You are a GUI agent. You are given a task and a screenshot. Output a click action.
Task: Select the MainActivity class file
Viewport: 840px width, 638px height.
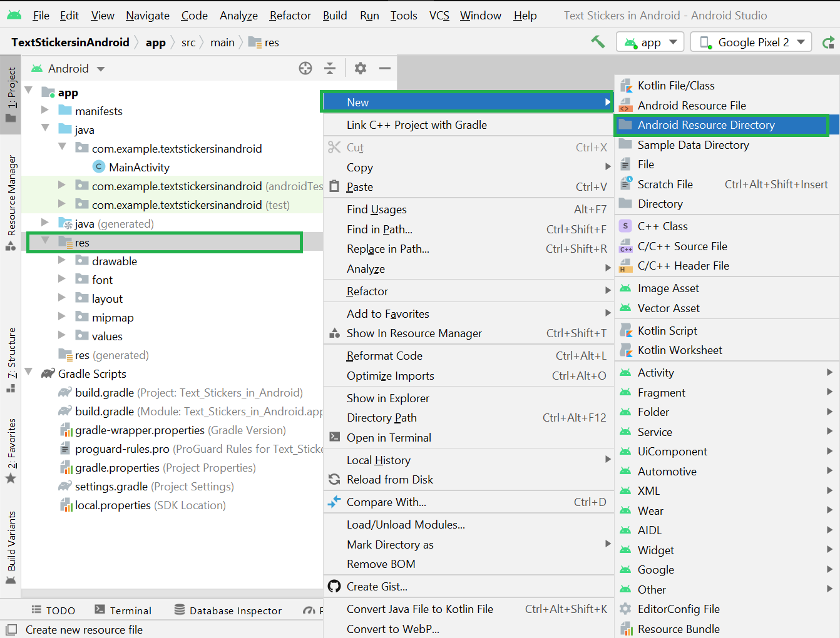139,168
